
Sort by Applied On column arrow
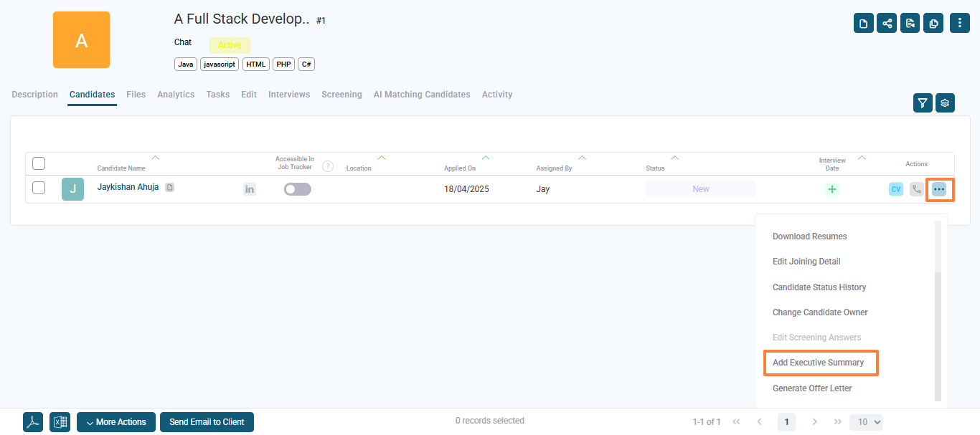pyautogui.click(x=486, y=157)
